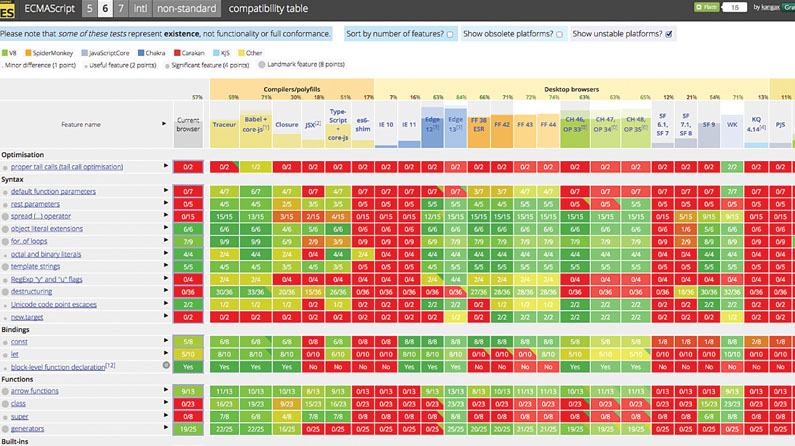Expand destructuring row arrow
Screen dimensions: 795x446
tap(166, 290)
